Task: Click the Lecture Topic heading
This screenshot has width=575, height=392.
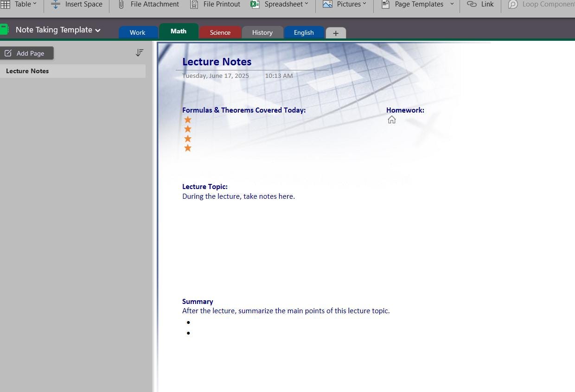Action: click(205, 187)
